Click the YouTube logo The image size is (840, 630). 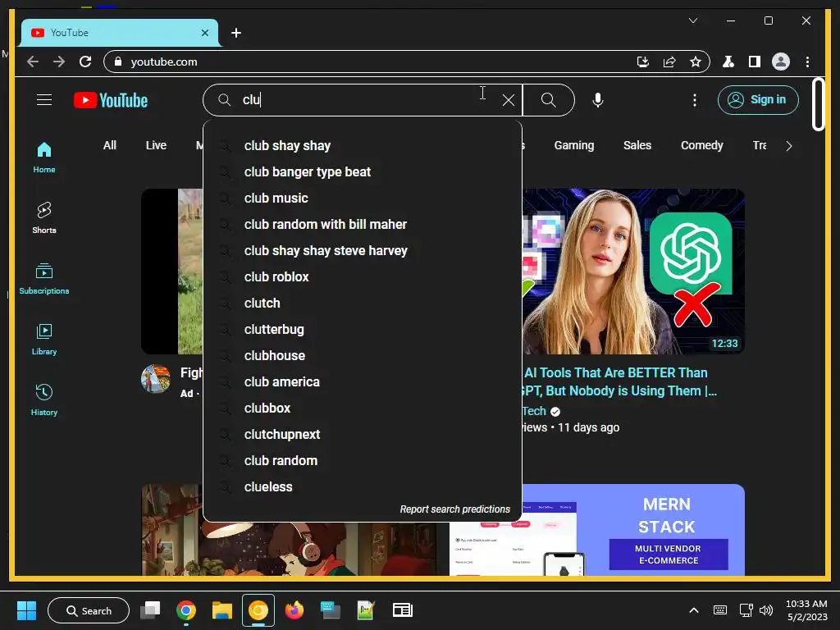tap(111, 100)
